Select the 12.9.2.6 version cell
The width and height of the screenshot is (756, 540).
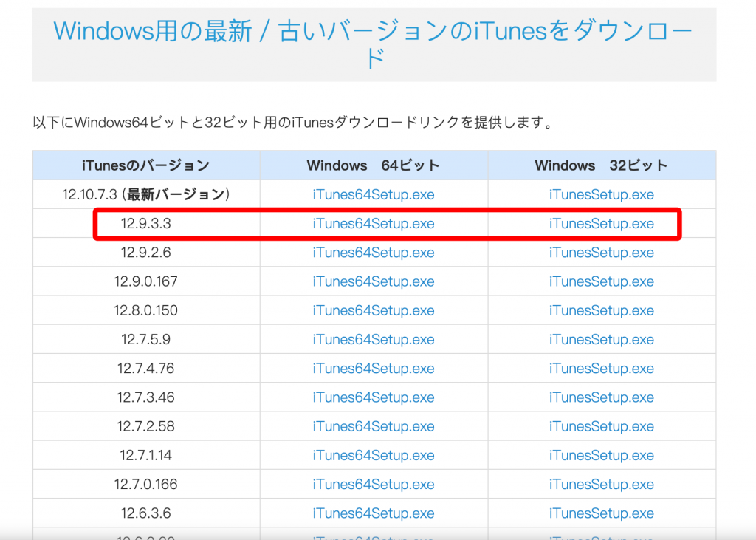[x=146, y=253]
